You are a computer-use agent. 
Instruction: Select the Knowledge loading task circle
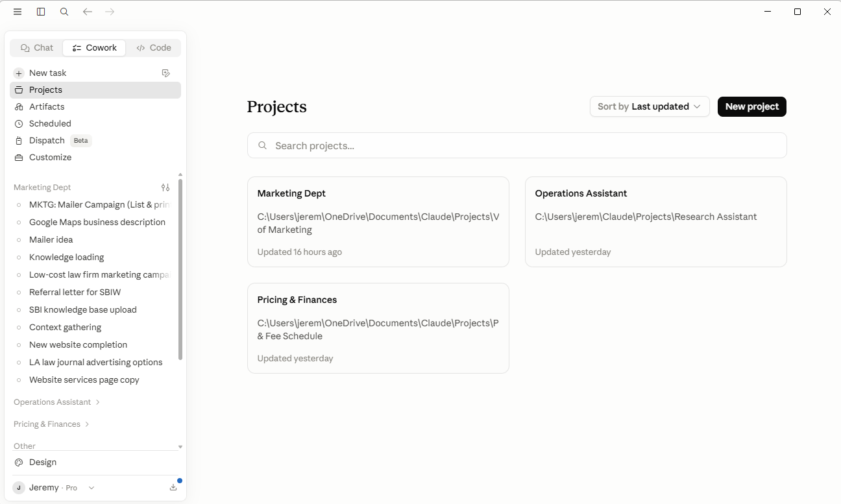(x=19, y=258)
